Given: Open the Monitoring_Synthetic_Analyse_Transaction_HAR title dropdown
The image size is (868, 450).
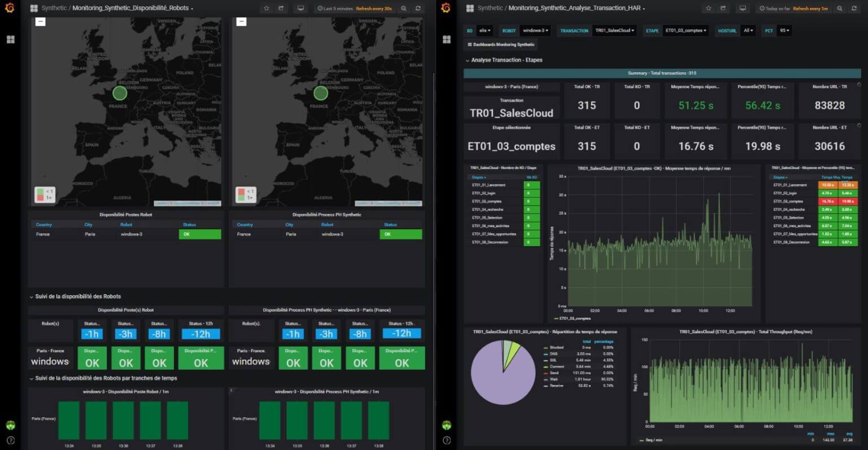Looking at the screenshot, I should (576, 8).
